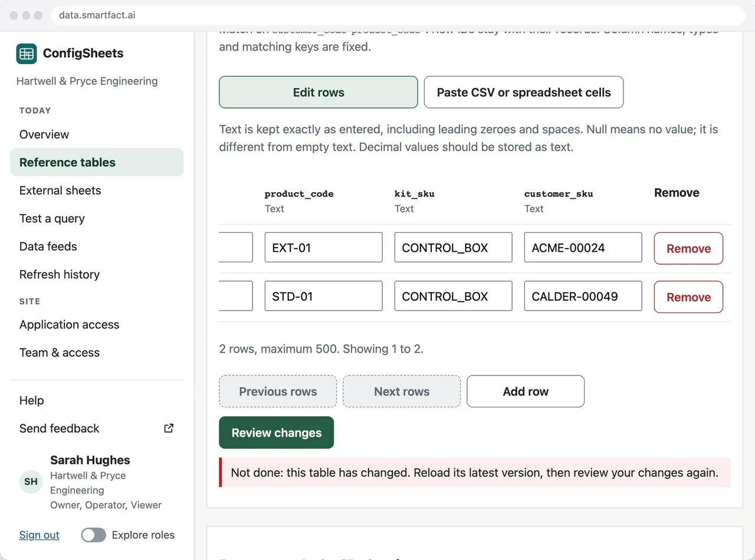Image resolution: width=755 pixels, height=560 pixels.
Task: Toggle the Explore roles switch
Action: 94,535
